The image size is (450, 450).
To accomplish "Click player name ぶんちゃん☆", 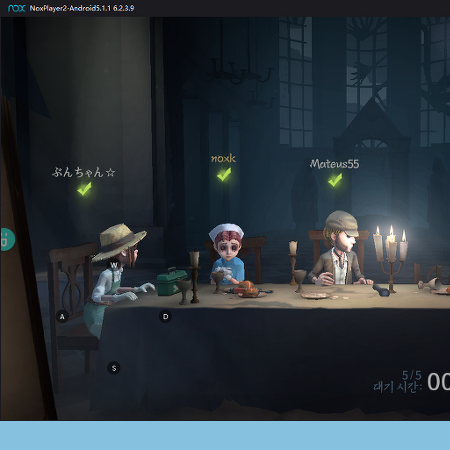I will 84,172.
